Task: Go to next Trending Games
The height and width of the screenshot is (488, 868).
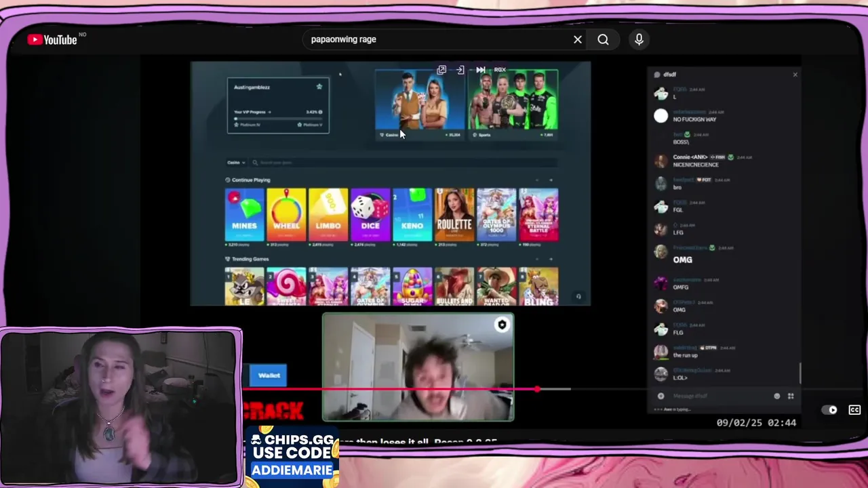Action: [551, 259]
